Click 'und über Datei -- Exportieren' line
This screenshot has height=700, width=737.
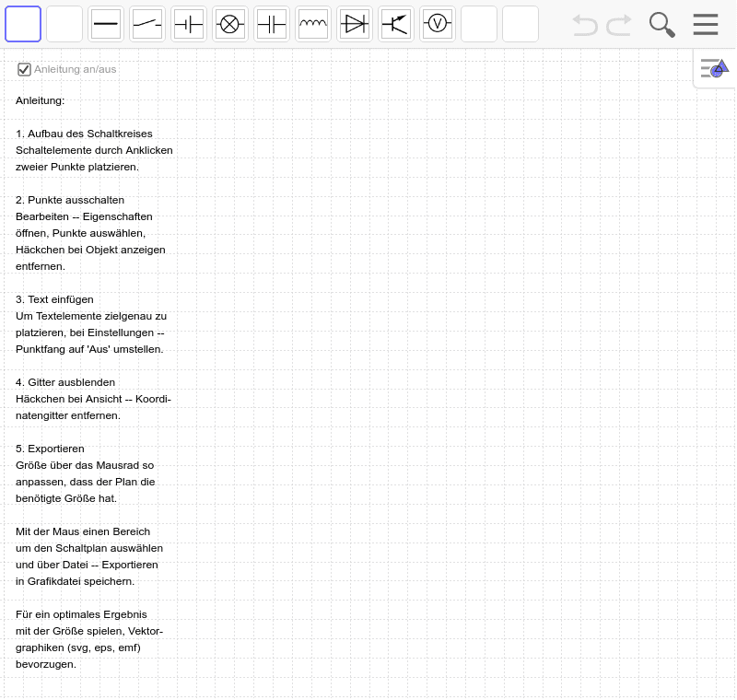pos(87,565)
